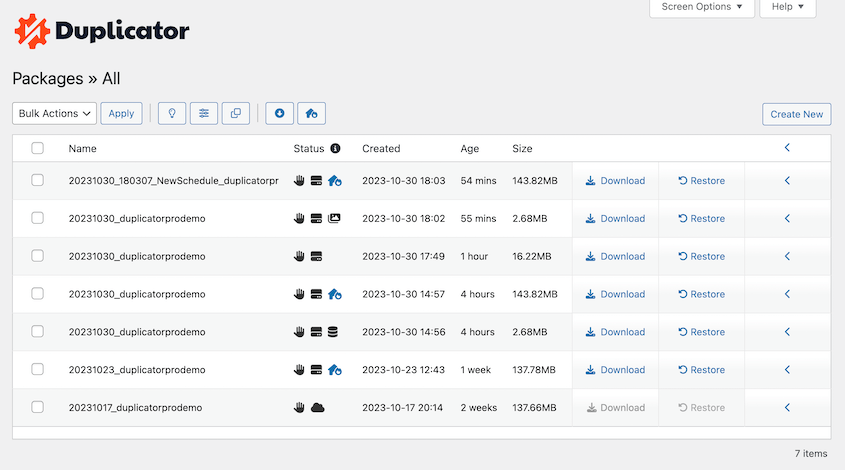The image size is (845, 470).
Task: Open the lightbulb tips toolbar button
Action: click(172, 113)
